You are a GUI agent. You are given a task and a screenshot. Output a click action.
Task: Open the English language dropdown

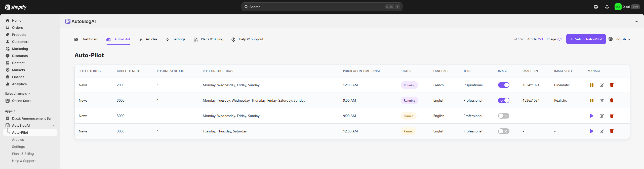click(x=620, y=39)
